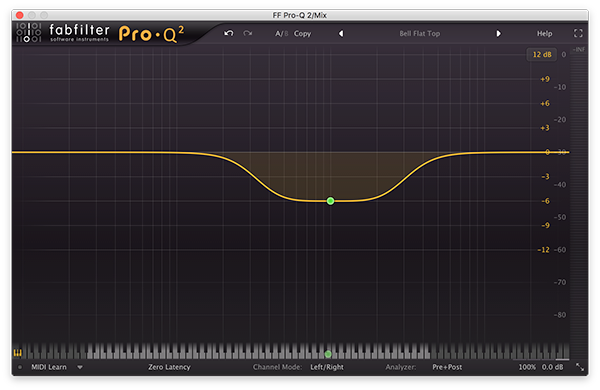Change the Left/Right channel mode
This screenshot has width=600, height=390.
point(327,367)
